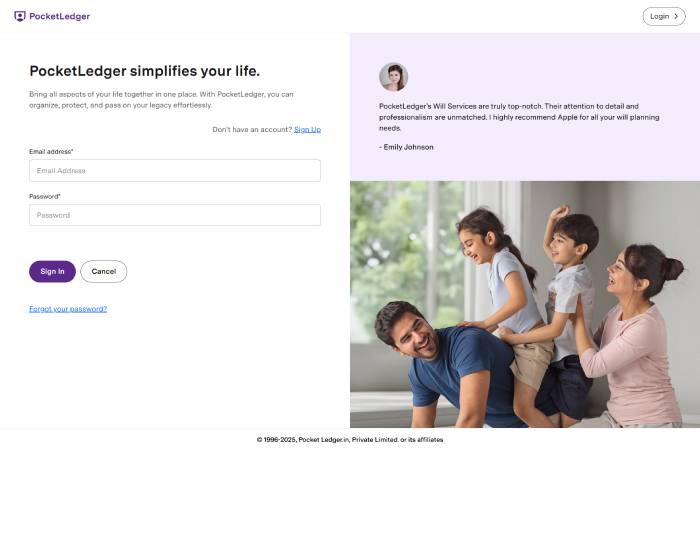Image resolution: width=700 pixels, height=560 pixels.
Task: Open the Login button in header
Action: pyautogui.click(x=664, y=17)
